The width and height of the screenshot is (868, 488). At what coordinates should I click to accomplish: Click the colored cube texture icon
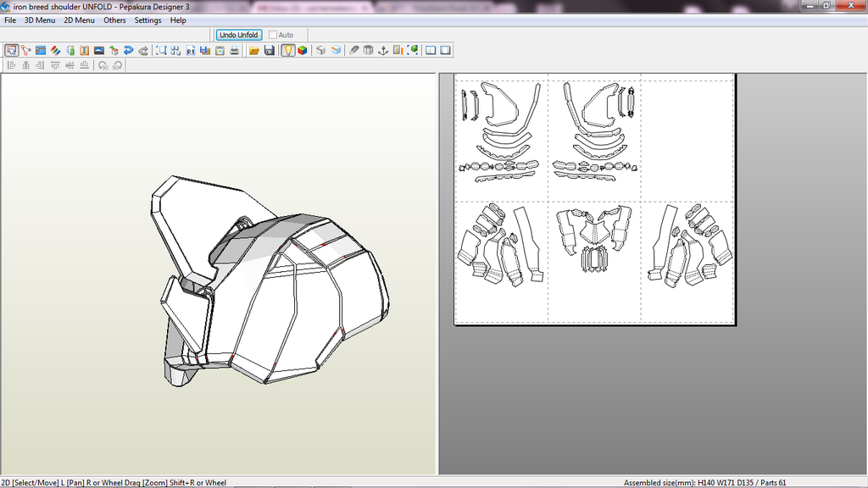tap(303, 51)
